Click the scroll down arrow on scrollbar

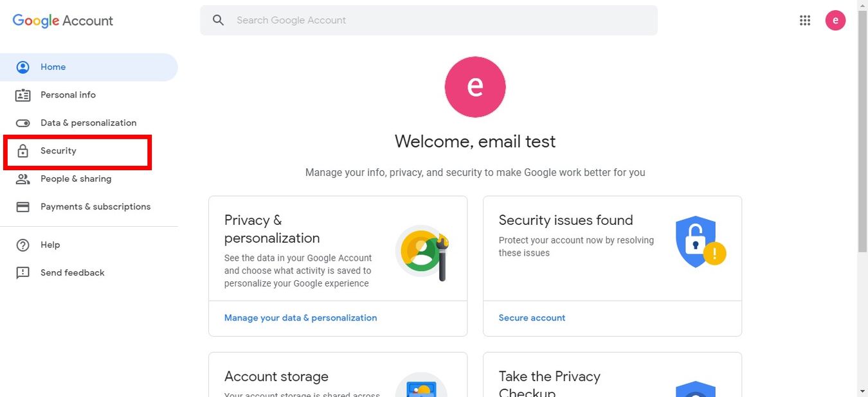click(862, 391)
